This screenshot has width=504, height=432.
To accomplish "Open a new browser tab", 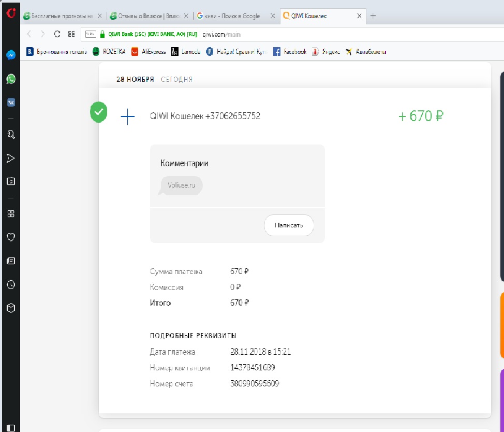I will coord(373,16).
